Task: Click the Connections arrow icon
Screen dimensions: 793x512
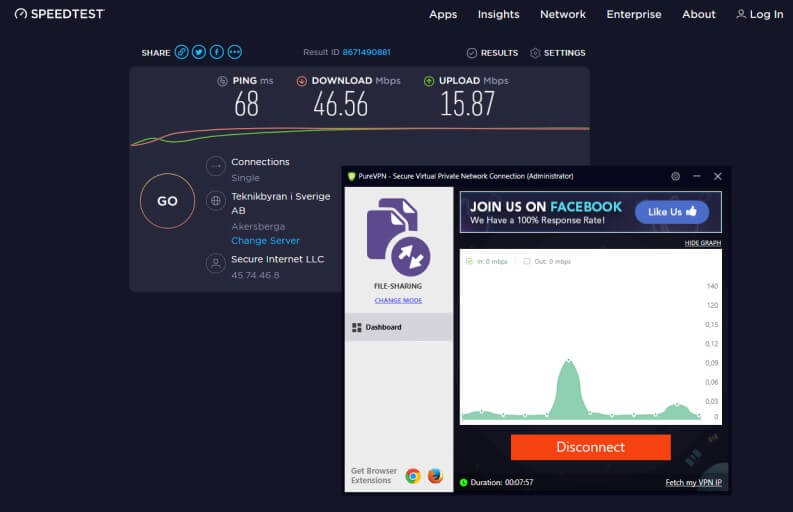Action: click(216, 166)
